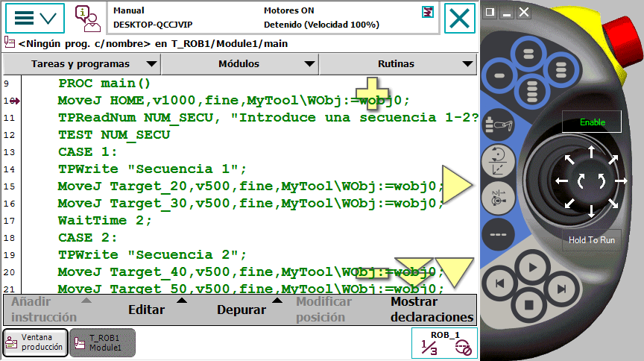Select TPWrite "Secuencia 1" line
The image size is (644, 361).
pyautogui.click(x=152, y=169)
